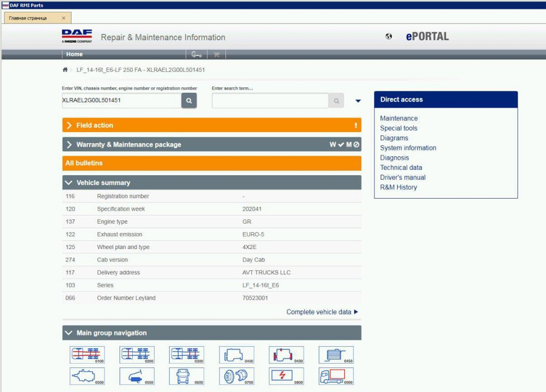Click the VIN search magnifier button
This screenshot has height=392, width=546.
(189, 100)
